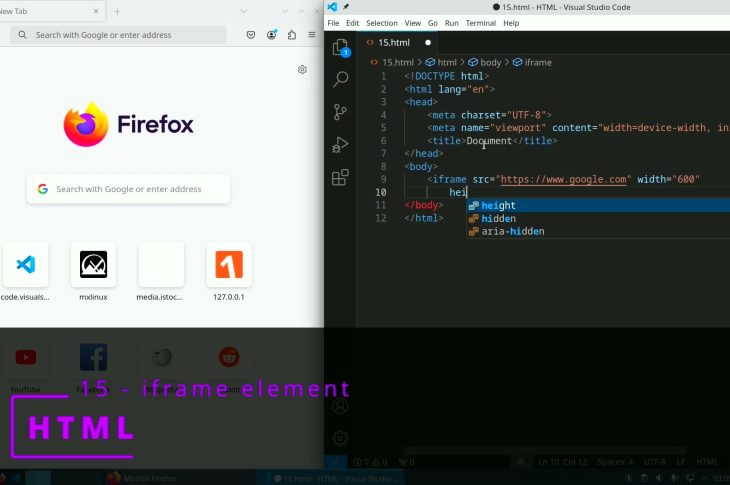The height and width of the screenshot is (485, 730).
Task: Open the Selection menu in VS Code
Action: point(381,23)
